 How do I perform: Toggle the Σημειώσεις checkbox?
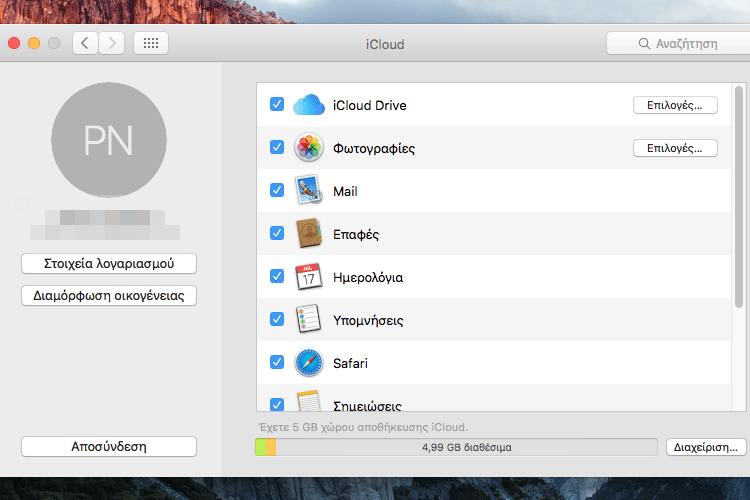coord(277,404)
